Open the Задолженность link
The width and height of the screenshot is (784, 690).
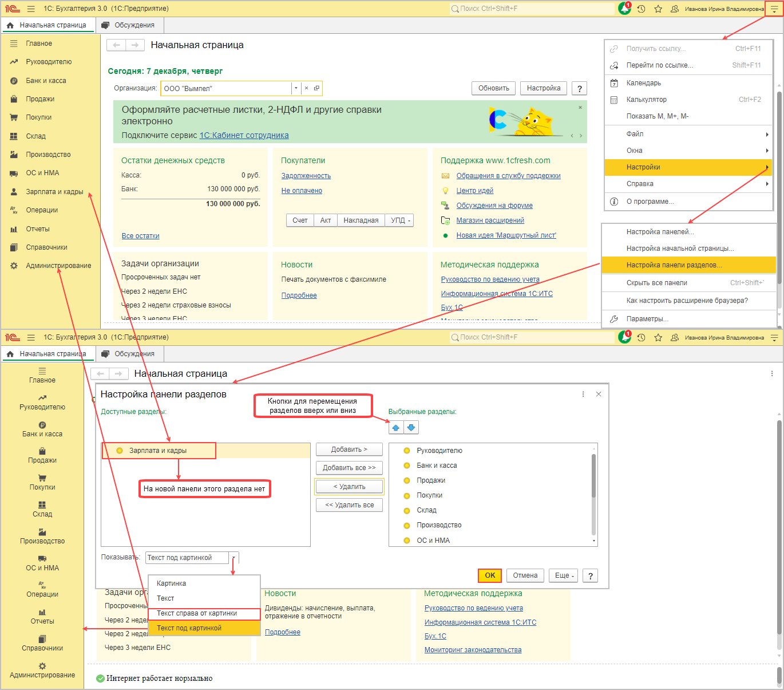coord(306,176)
